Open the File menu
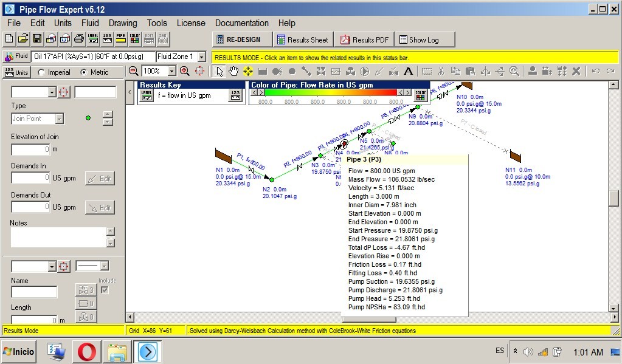The image size is (622, 364). click(x=14, y=23)
